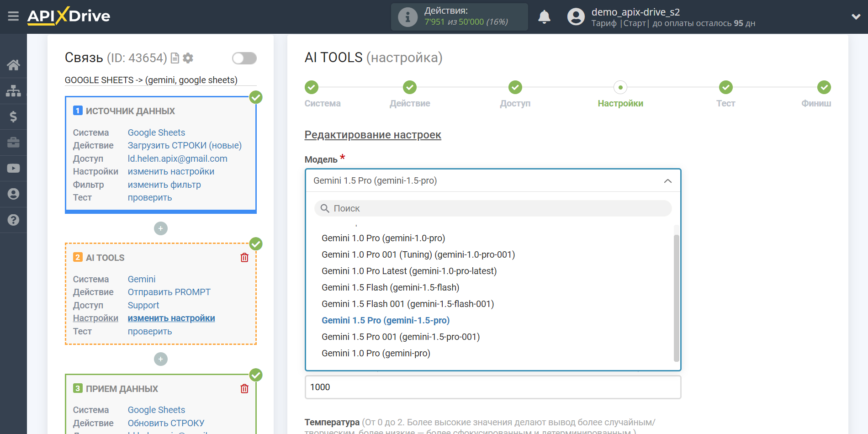Toggle the connection on/off switch
Screen dimensions: 868x434
[244, 58]
